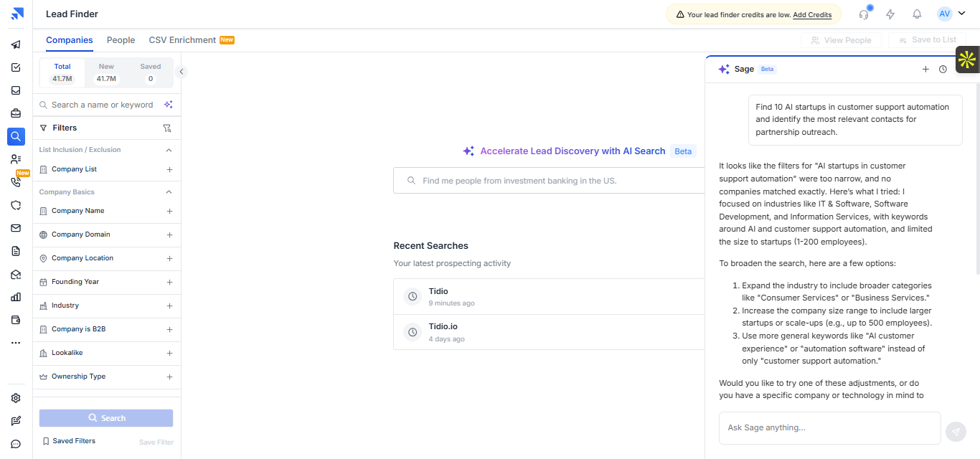Open the mail envelope icon in the sidebar
Viewport: 980px width, 459px height.
point(16,228)
